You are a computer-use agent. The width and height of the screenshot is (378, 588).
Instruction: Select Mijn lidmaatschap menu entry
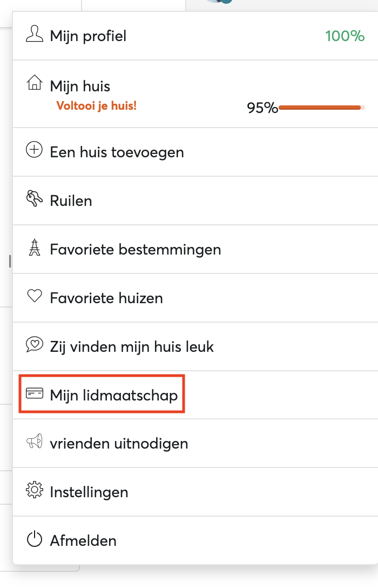click(195, 395)
